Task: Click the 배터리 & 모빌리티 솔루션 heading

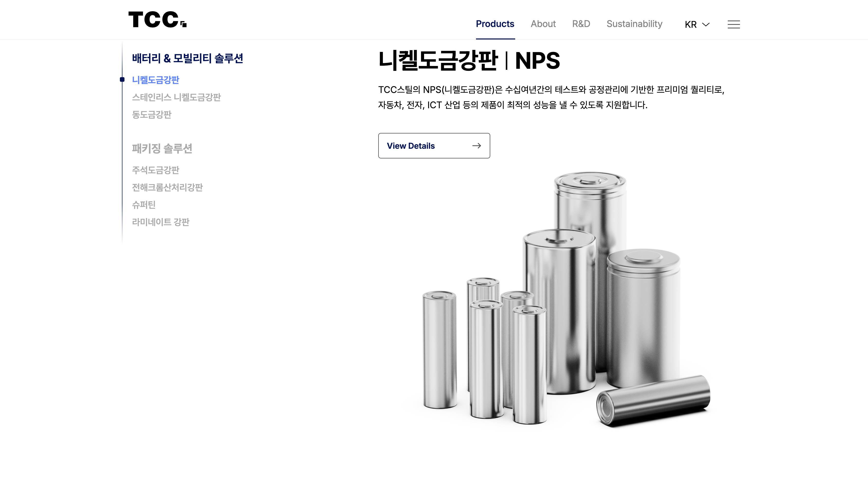Action: click(x=187, y=58)
